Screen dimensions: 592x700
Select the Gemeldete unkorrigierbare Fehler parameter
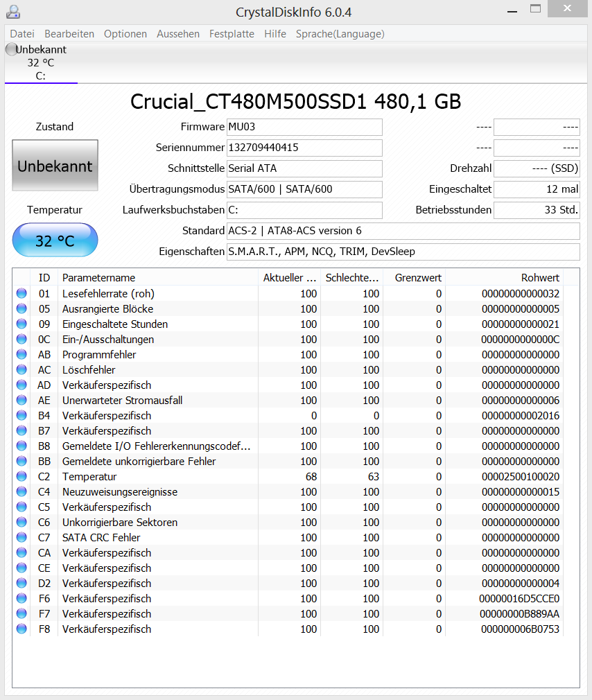coord(139,461)
